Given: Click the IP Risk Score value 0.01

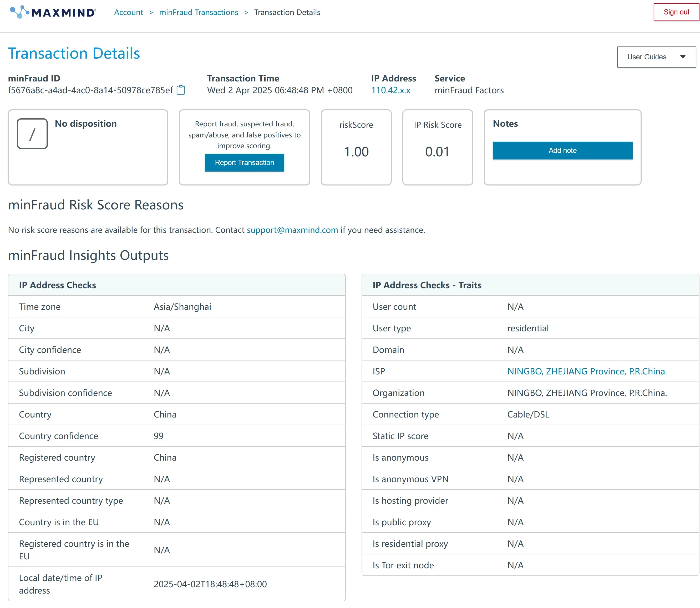Looking at the screenshot, I should point(437,152).
